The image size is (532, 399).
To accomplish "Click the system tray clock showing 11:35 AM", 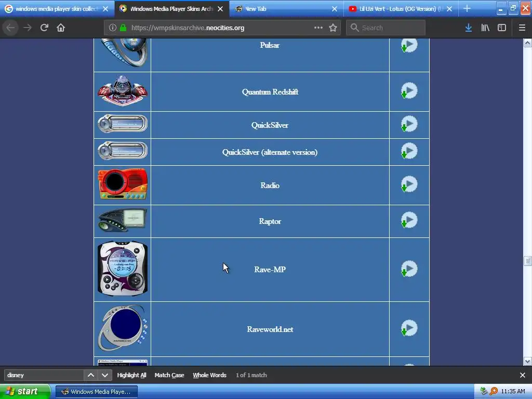I will [513, 392].
